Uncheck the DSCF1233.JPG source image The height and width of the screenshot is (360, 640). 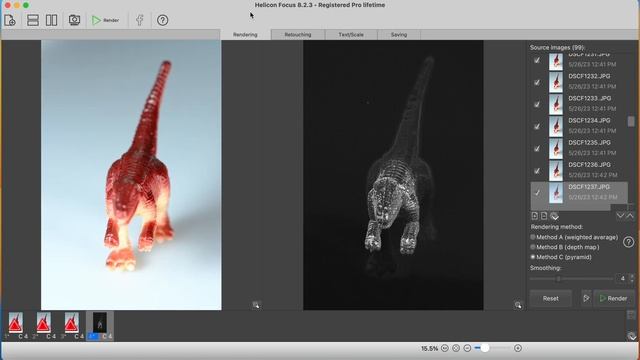click(537, 104)
